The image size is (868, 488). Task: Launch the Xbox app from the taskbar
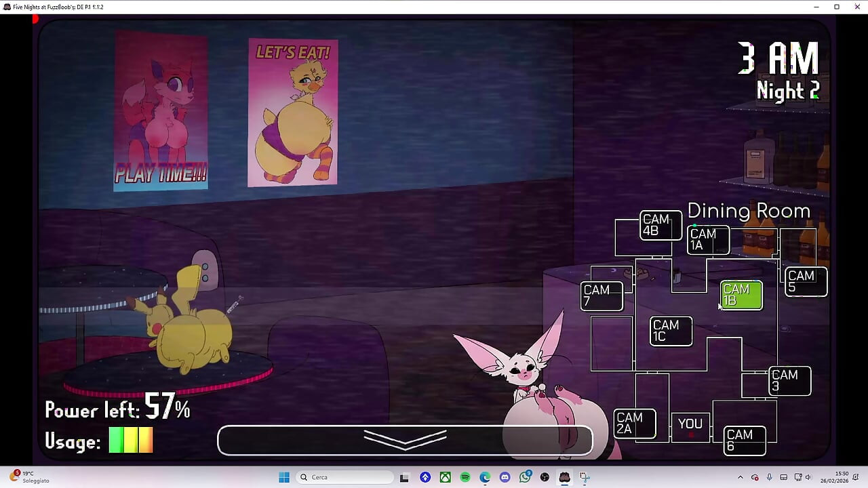pyautogui.click(x=445, y=477)
